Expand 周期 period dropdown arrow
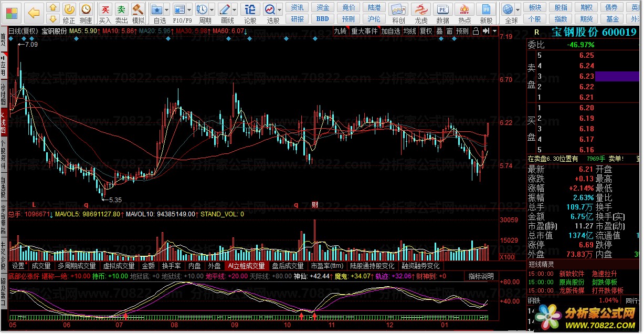This screenshot has height=334, width=644. tap(212, 10)
